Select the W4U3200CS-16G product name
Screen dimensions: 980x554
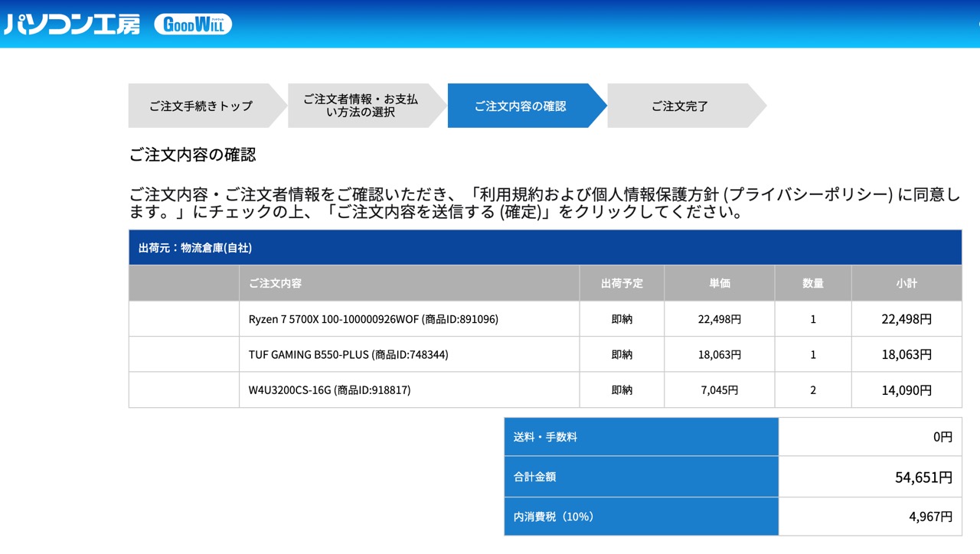[329, 390]
